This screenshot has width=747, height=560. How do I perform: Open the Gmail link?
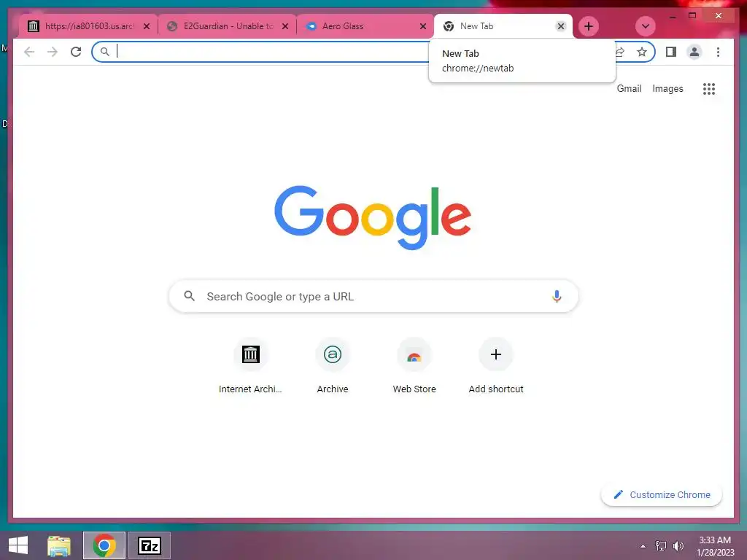(629, 88)
